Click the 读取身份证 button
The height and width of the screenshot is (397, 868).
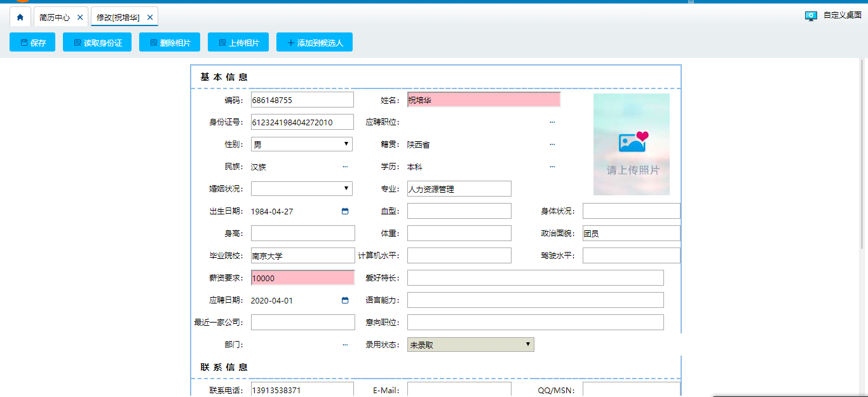click(x=97, y=43)
